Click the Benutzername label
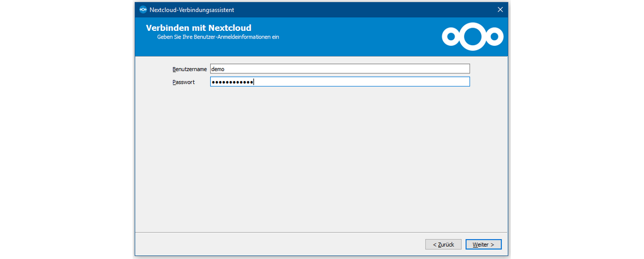This screenshot has height=259, width=644. pyautogui.click(x=189, y=69)
